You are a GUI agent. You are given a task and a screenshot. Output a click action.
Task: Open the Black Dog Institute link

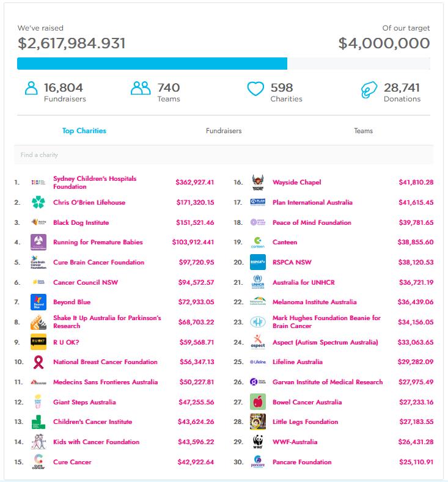pyautogui.click(x=81, y=222)
